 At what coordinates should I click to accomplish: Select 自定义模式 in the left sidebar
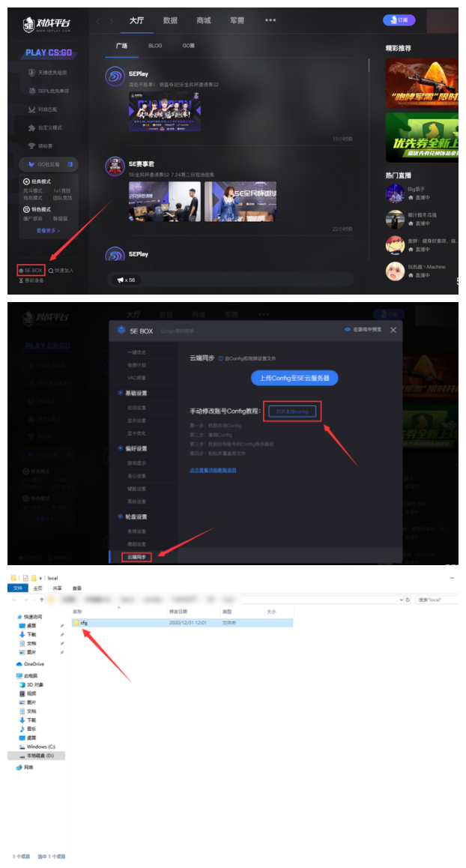pos(45,128)
